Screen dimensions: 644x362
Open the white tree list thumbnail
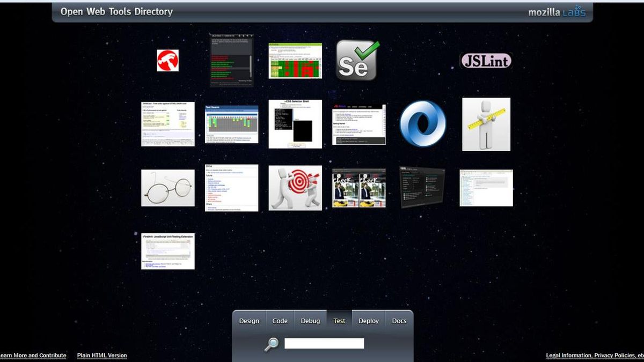pyautogui.click(x=486, y=188)
